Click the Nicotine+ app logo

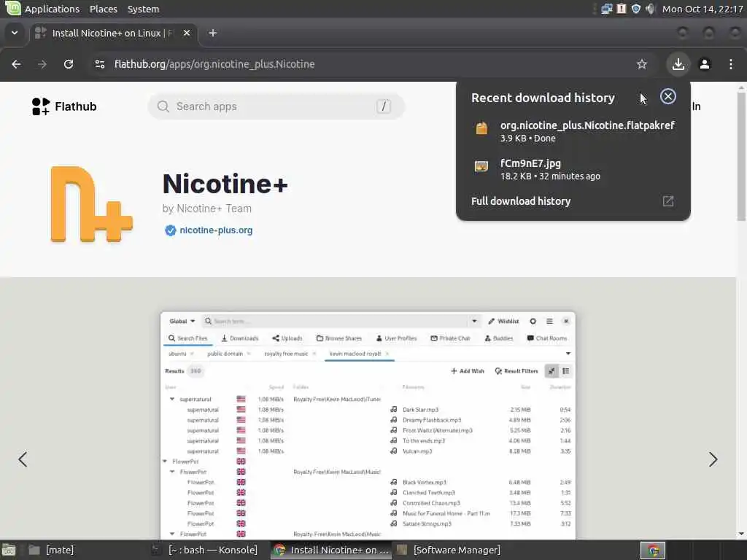point(91,204)
